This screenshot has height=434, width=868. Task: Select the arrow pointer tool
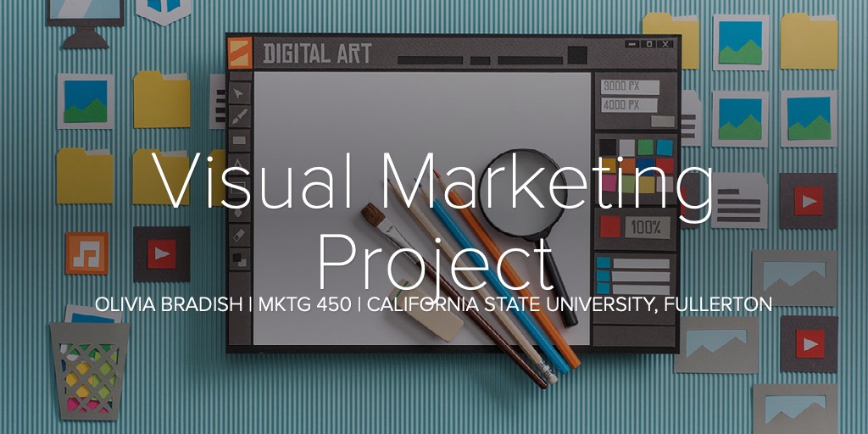(x=240, y=92)
